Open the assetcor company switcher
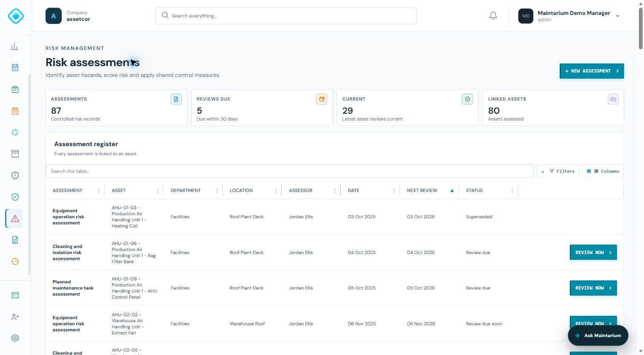Image resolution: width=644 pixels, height=355 pixels. 68,16
